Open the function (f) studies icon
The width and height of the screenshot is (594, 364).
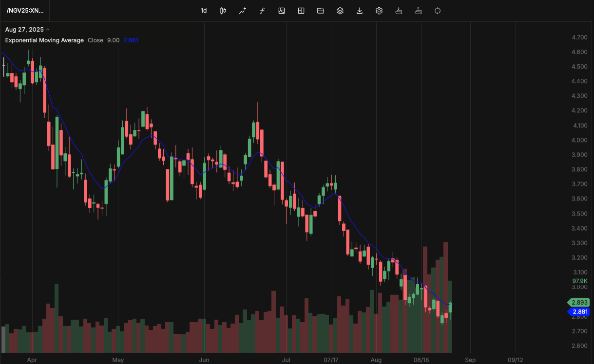pos(262,11)
